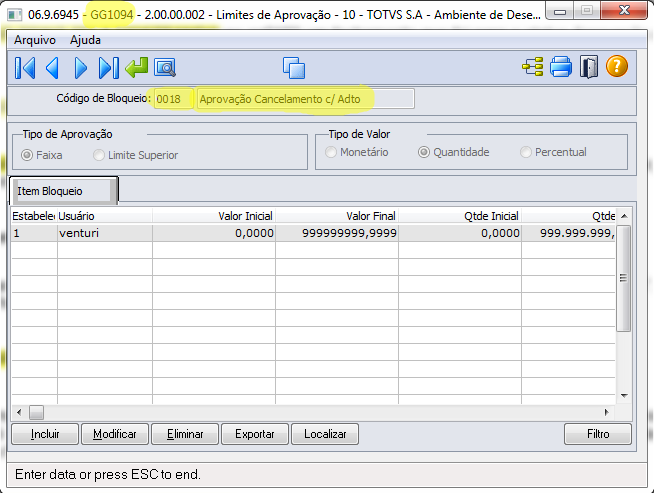
Task: Click the horizontal scrollbar right arrow
Action: [606, 413]
